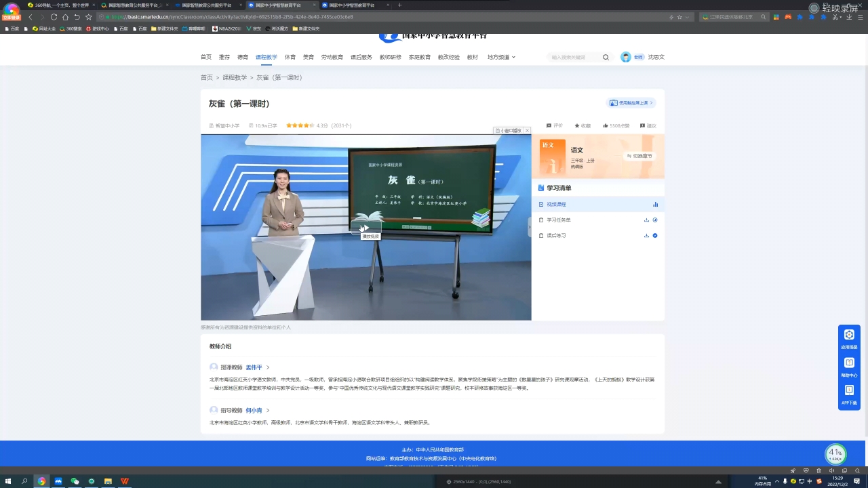Click user avatar next to 沈思文

pyautogui.click(x=625, y=58)
